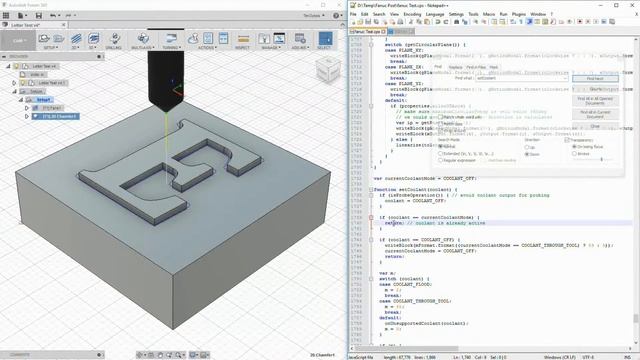640x360 pixels.
Task: Click the Drilling tool icon
Action: [115, 38]
